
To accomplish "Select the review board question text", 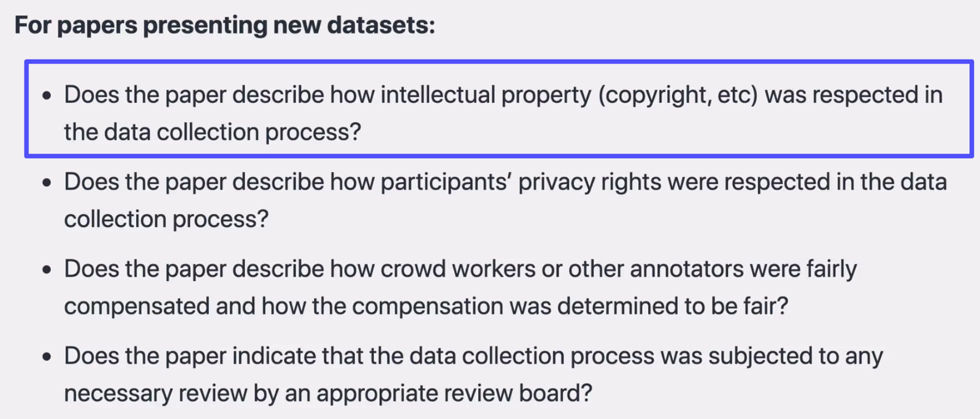I will point(473,374).
